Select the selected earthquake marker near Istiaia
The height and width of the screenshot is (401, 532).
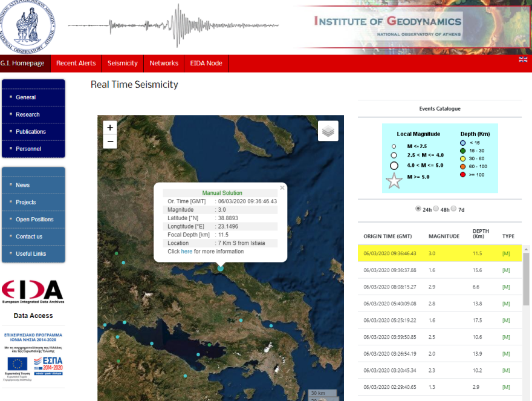tap(221, 268)
